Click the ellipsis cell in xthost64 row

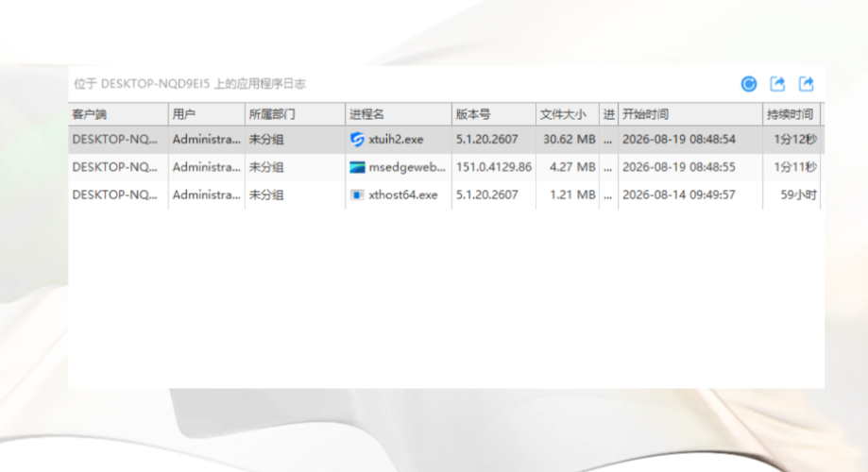pyautogui.click(x=608, y=194)
